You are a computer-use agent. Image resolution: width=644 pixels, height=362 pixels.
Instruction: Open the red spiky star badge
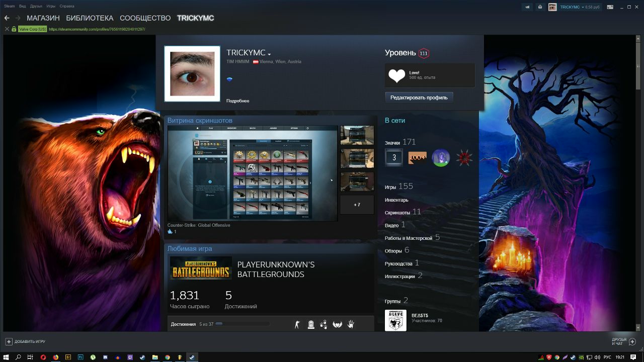[464, 157]
